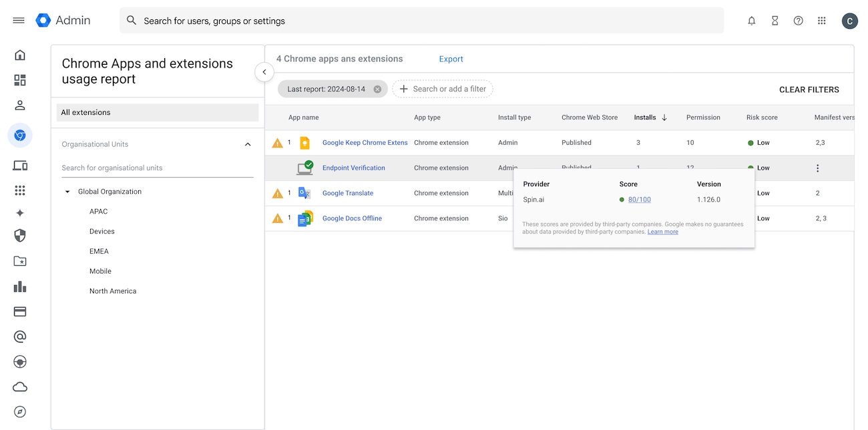This screenshot has height=430, width=868.
Task: Click Learn more in the score popup
Action: pyautogui.click(x=662, y=232)
